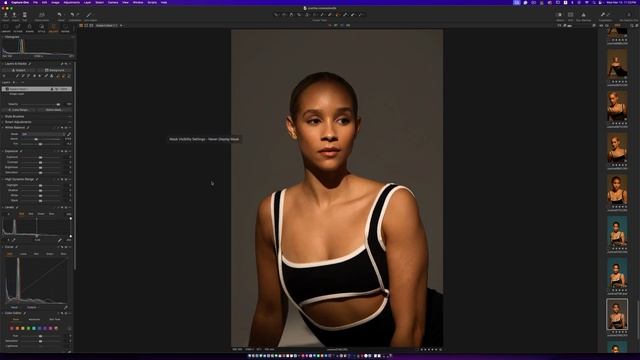The height and width of the screenshot is (360, 640).
Task: Select the highlighted thumbnail in the browser
Action: (617, 314)
